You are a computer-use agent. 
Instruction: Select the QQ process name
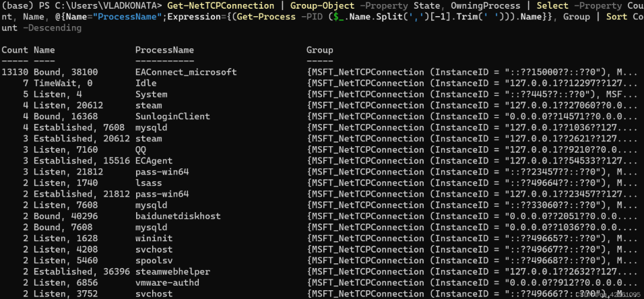click(x=141, y=150)
